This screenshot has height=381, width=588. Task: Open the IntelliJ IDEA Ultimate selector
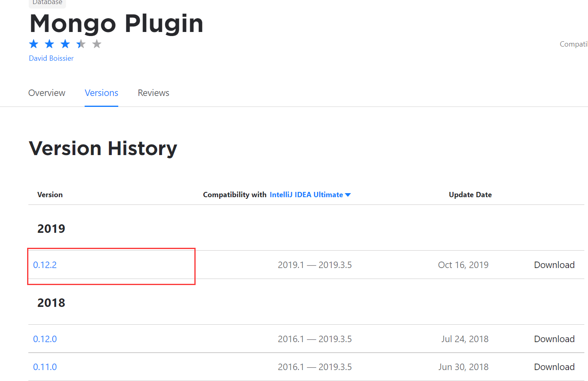[305, 194]
